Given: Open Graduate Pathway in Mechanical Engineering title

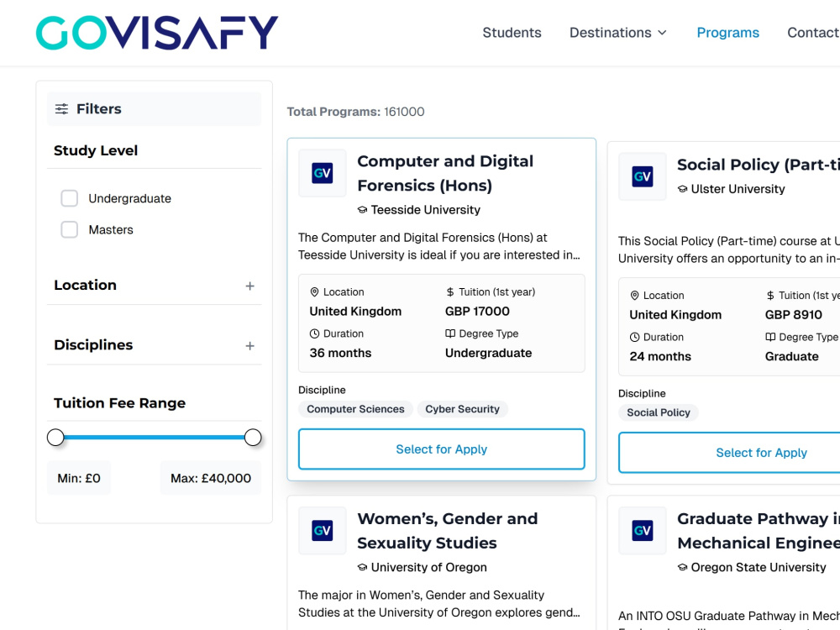Looking at the screenshot, I should [759, 530].
